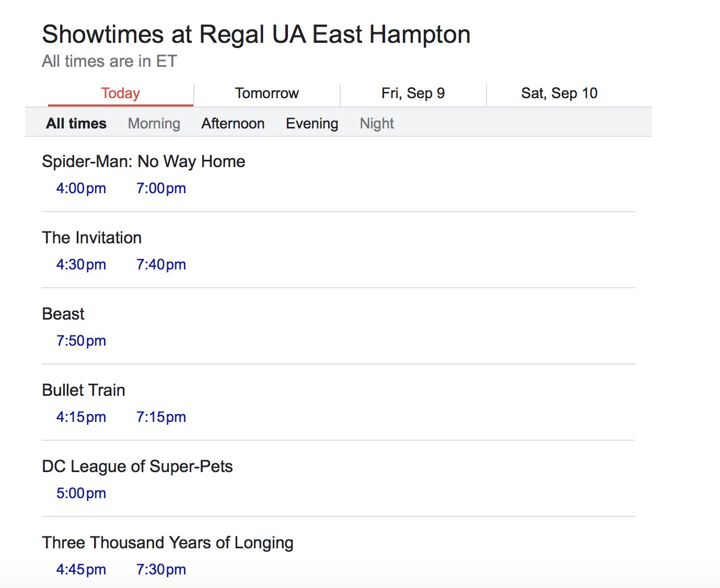The width and height of the screenshot is (720, 588).
Task: Switch to the Tomorrow date tab
Action: tap(267, 93)
